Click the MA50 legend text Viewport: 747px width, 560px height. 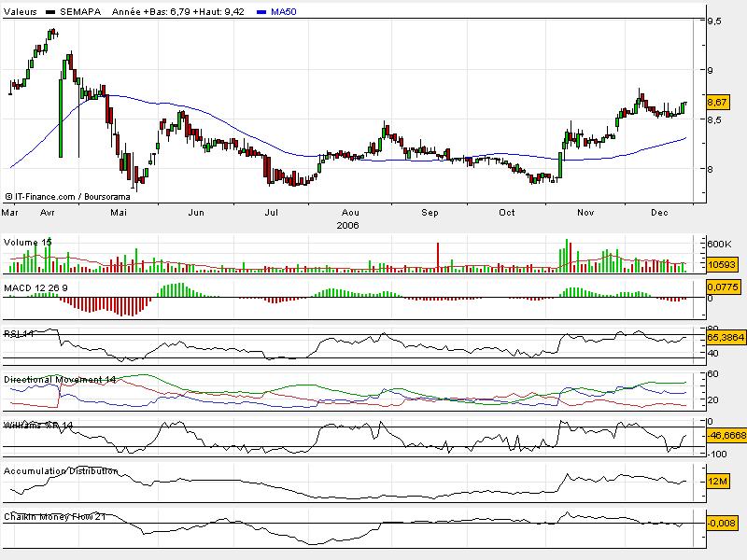(x=284, y=12)
